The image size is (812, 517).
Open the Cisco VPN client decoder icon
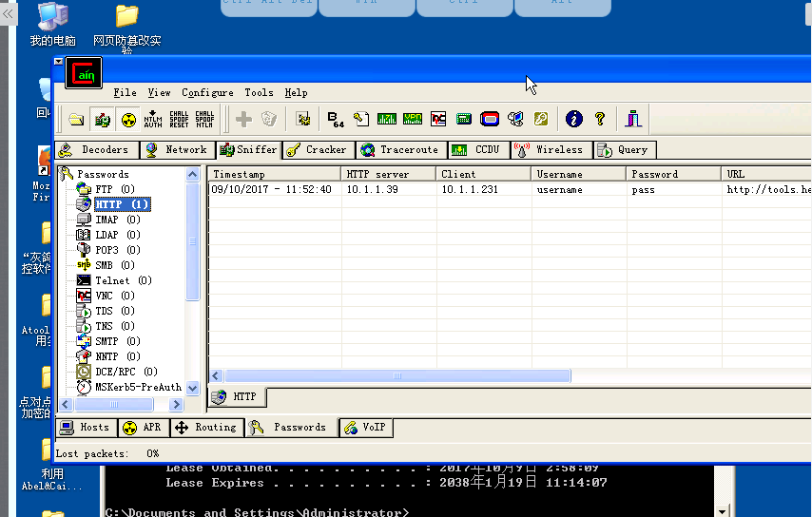point(413,120)
